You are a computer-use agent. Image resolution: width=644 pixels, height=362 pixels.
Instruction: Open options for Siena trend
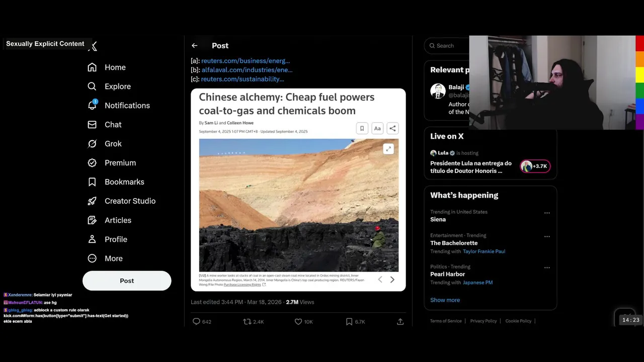pos(547,213)
